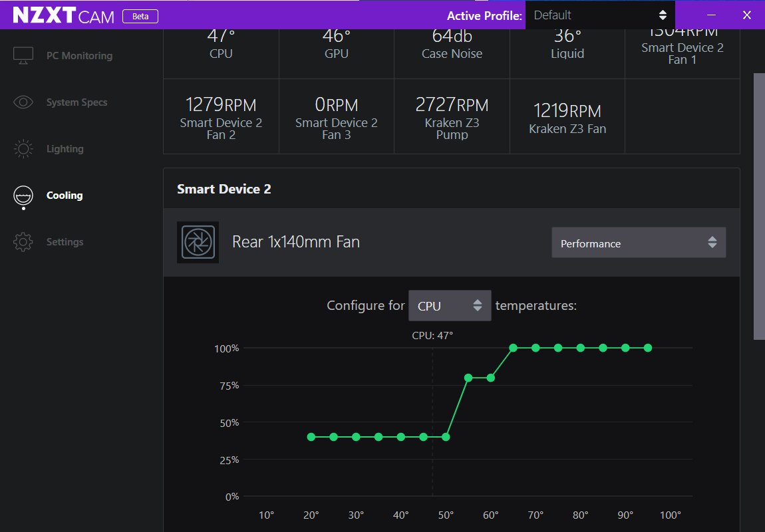This screenshot has width=765, height=532.
Task: Select the curve point at 75°
Action: tap(558, 348)
